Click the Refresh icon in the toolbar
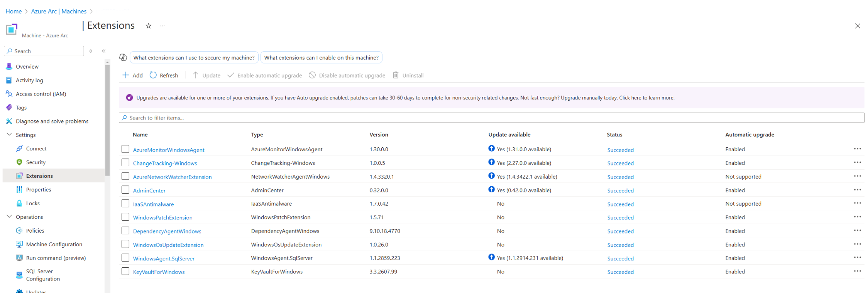Viewport: 868px width, 302px height. coord(153,75)
